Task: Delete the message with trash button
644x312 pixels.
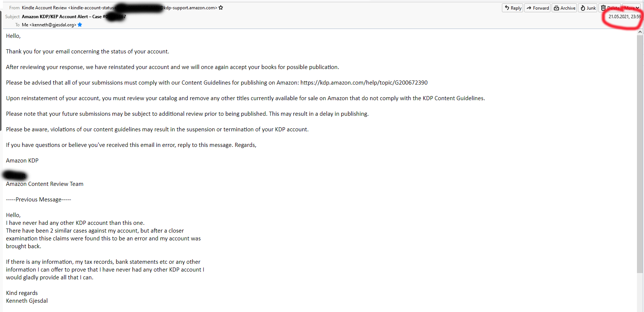Action: [x=610, y=8]
